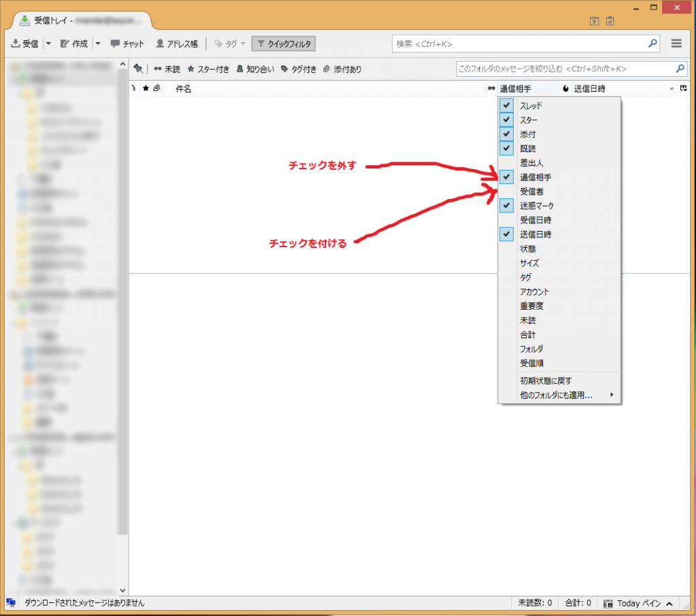Click the status bar online status icon
This screenshot has height=616, width=696.
pos(11,602)
